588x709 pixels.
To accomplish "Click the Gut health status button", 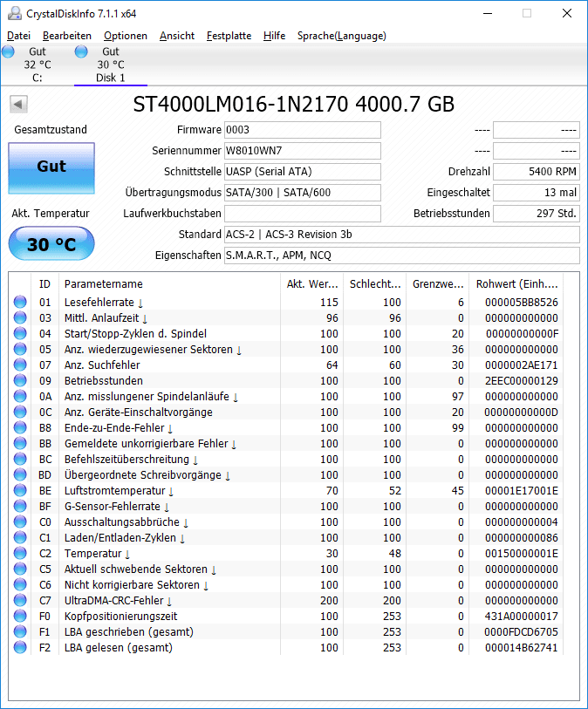I will click(x=51, y=168).
